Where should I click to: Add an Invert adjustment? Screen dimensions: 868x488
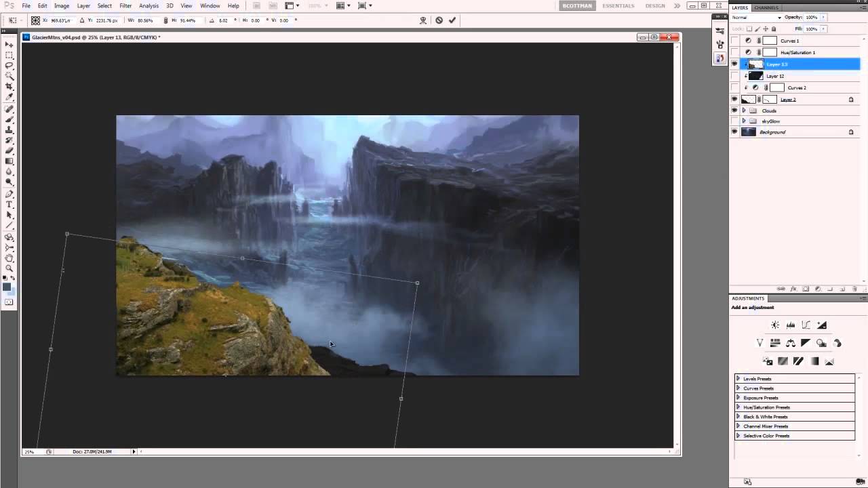click(x=768, y=361)
